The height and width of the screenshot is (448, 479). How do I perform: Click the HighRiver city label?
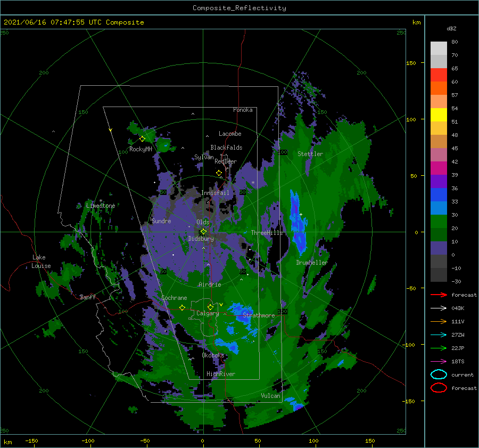click(220, 374)
